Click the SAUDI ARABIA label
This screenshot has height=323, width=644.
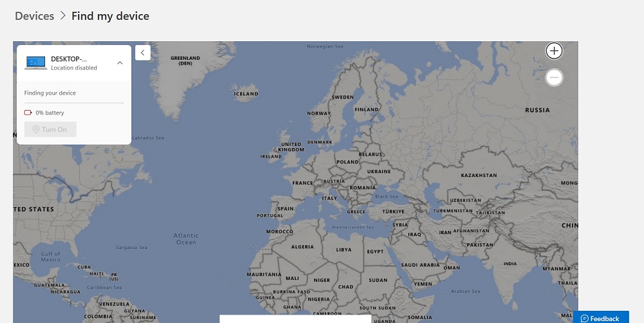[x=420, y=264]
